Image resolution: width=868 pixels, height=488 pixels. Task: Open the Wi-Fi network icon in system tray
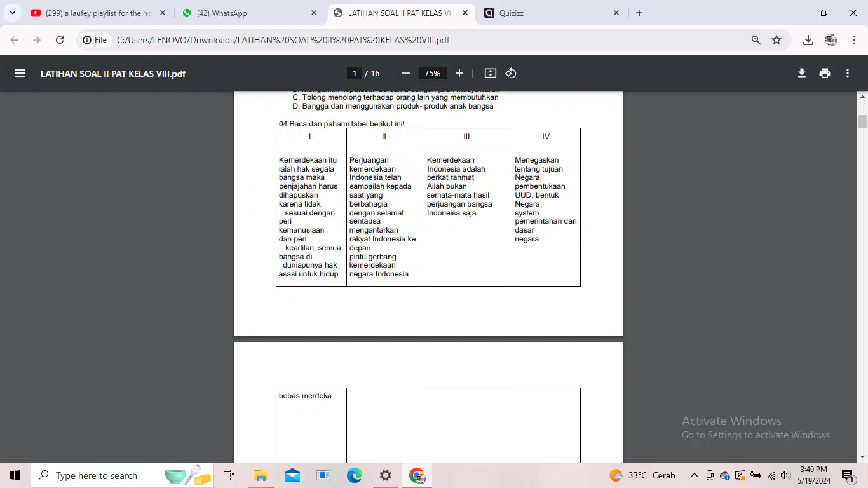771,475
